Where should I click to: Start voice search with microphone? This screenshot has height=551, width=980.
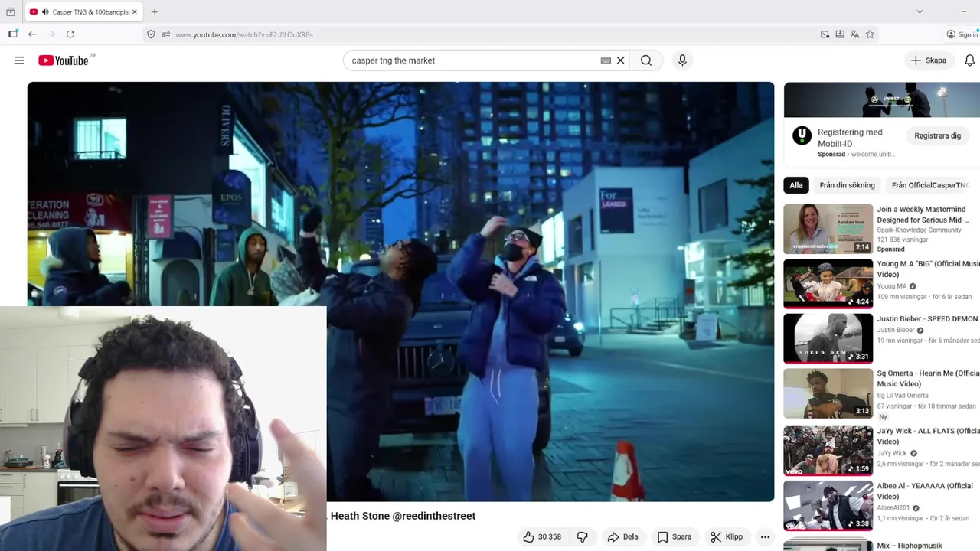682,60
